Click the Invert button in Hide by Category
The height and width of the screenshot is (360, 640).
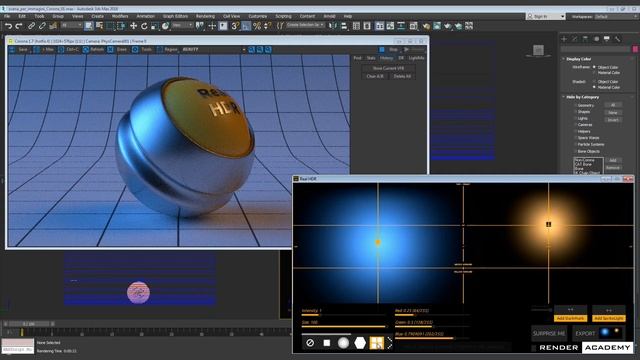tap(613, 120)
